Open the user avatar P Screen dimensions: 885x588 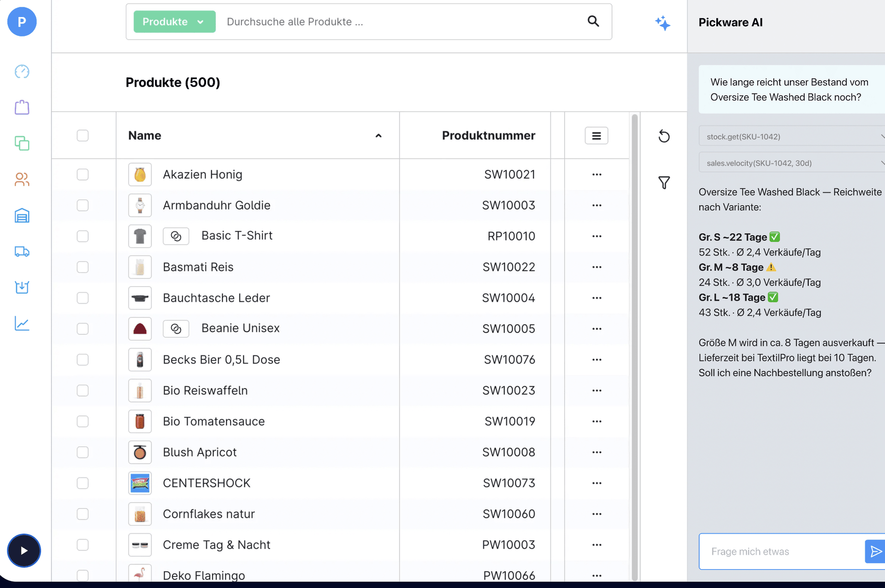(x=22, y=22)
